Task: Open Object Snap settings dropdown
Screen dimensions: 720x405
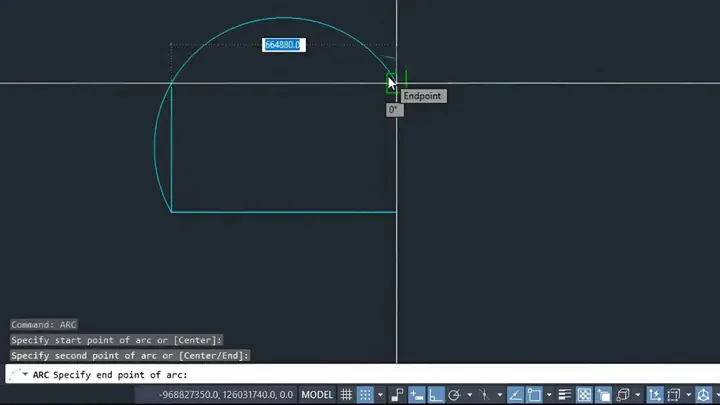Action: click(x=549, y=394)
